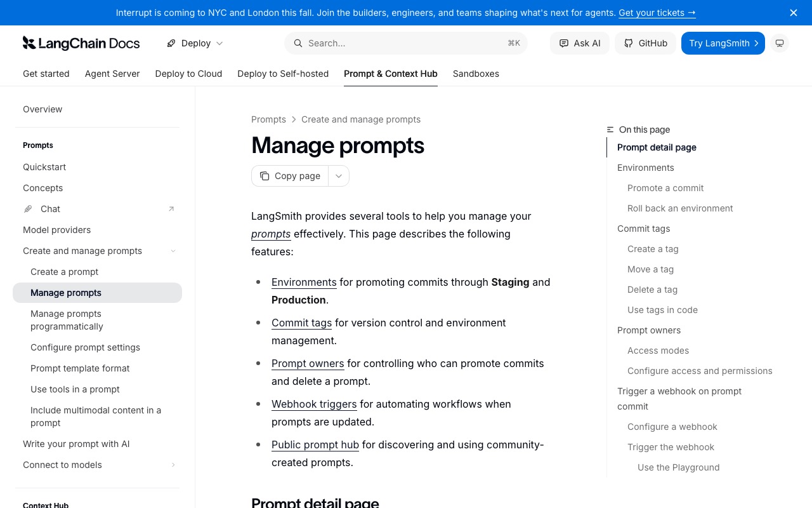Viewport: 812px width, 508px height.
Task: Jump to Roll back an environment section
Action: 680,208
